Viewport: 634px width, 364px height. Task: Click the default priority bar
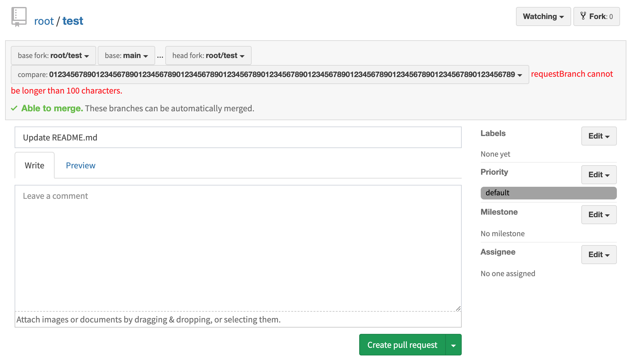[x=549, y=193]
